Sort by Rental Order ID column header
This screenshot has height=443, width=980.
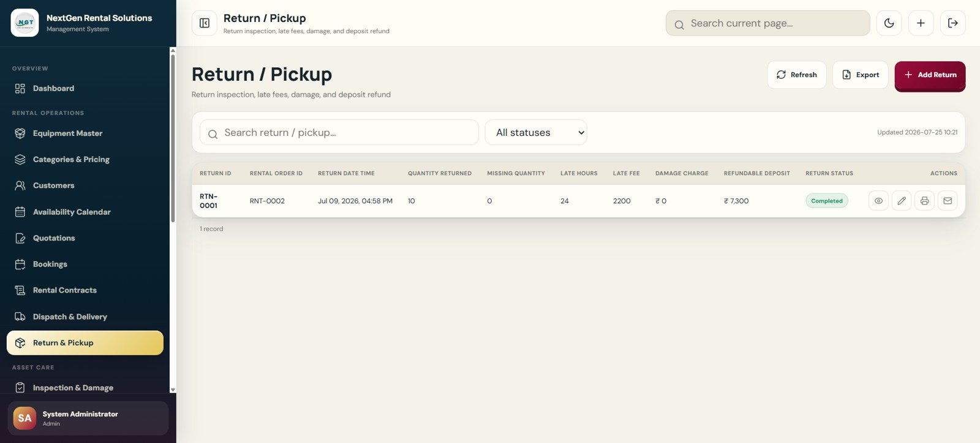(276, 174)
